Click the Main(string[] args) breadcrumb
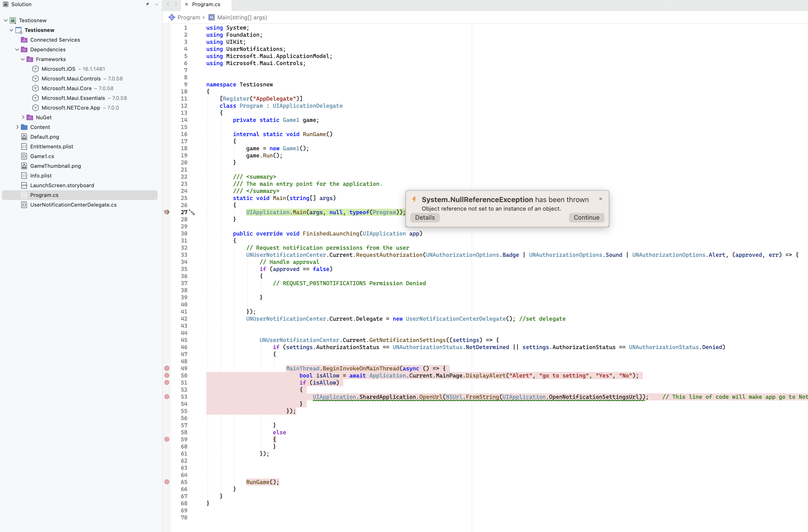 pyautogui.click(x=242, y=17)
